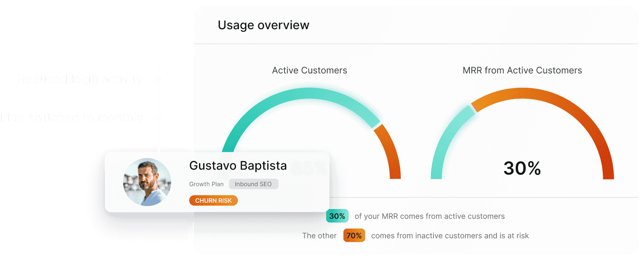Click the teal 30% badge
Image resolution: width=644 pixels, height=260 pixels.
(337, 216)
